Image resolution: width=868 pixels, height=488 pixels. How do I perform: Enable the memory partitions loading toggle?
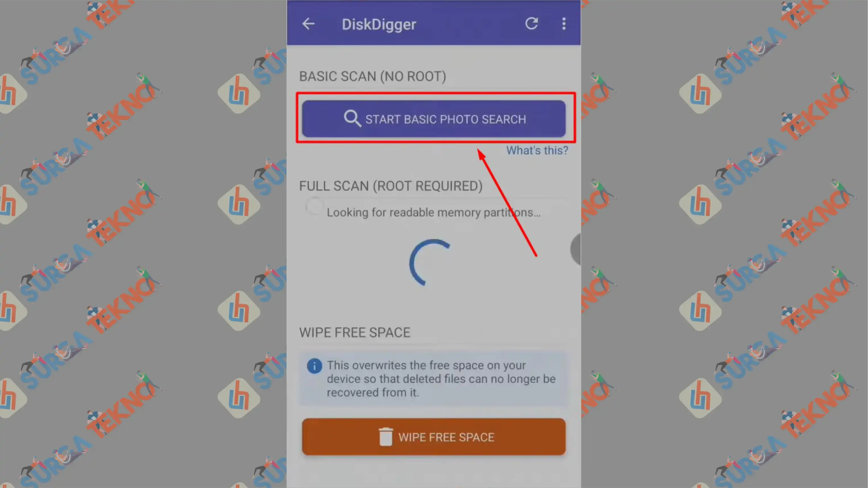tap(314, 208)
